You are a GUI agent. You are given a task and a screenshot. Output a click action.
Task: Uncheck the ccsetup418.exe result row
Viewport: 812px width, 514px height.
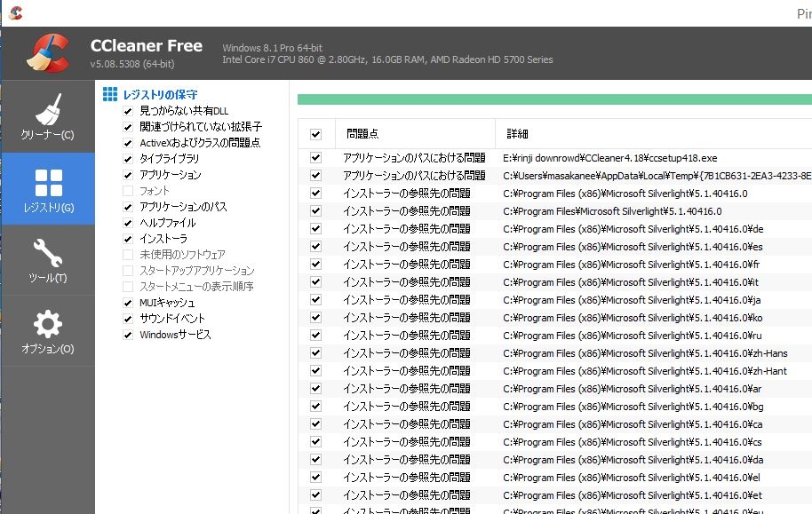[x=316, y=158]
